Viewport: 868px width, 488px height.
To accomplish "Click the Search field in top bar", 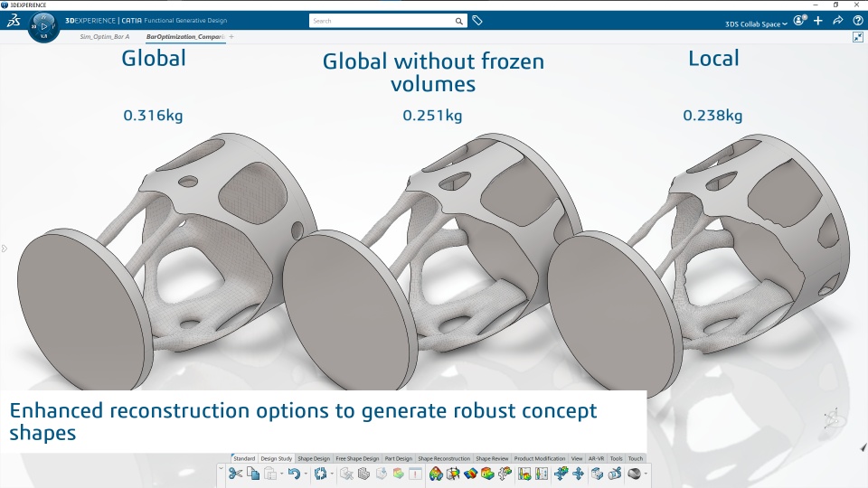I will point(382,21).
